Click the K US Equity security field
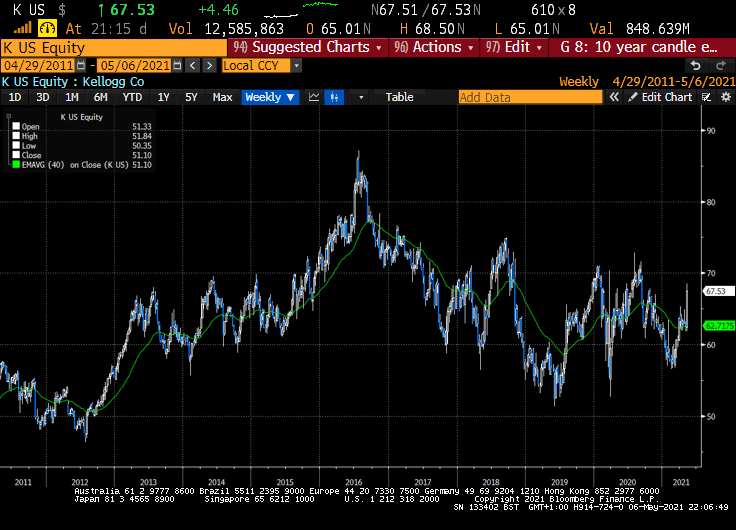 (x=114, y=47)
